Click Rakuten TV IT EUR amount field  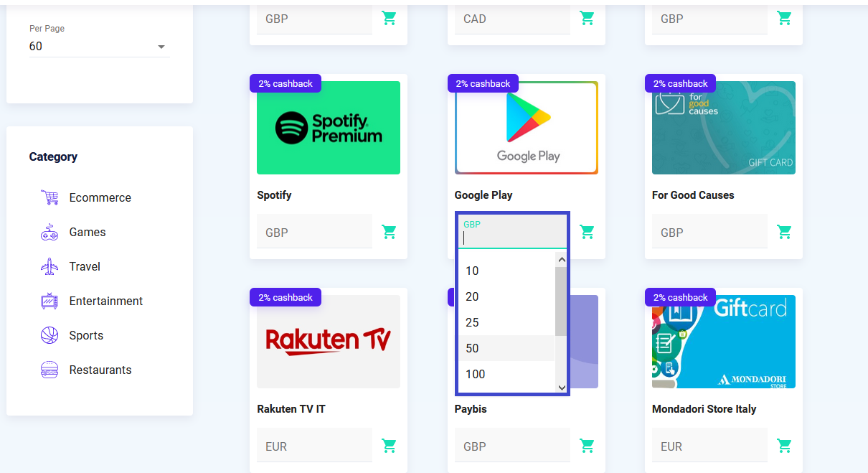[x=314, y=446]
